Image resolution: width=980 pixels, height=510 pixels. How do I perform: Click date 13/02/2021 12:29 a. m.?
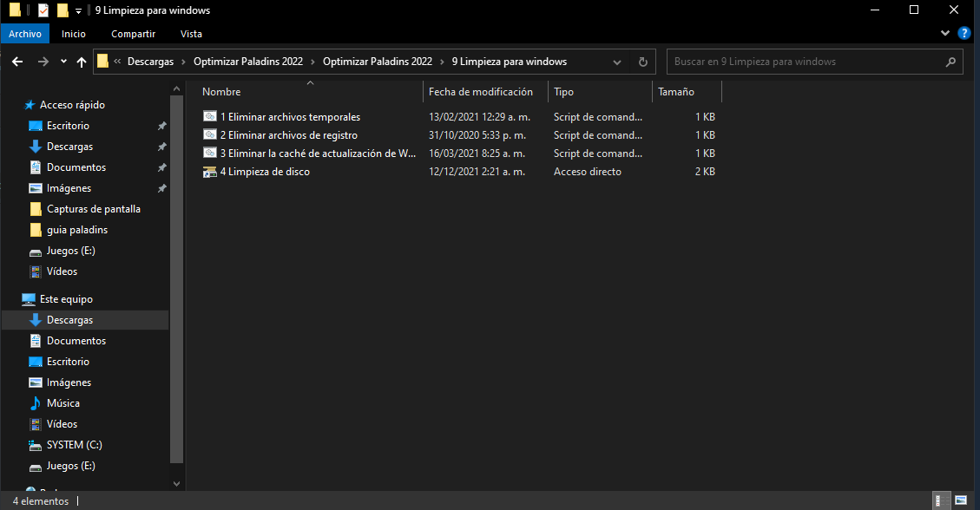[479, 117]
